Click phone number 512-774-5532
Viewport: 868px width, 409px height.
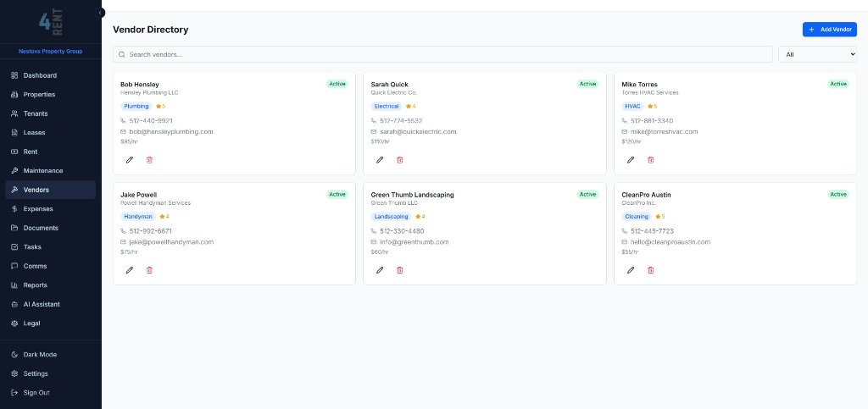coord(401,120)
